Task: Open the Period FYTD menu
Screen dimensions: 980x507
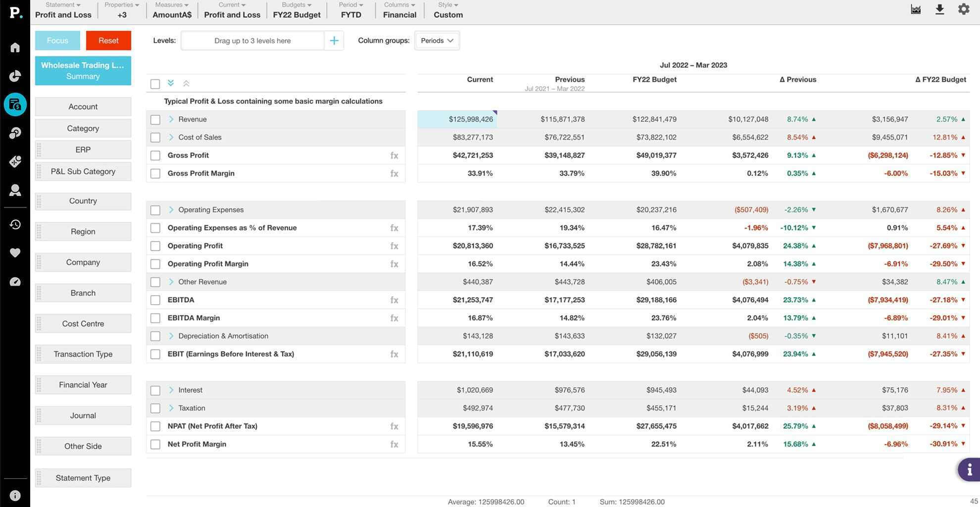Action: tap(350, 10)
